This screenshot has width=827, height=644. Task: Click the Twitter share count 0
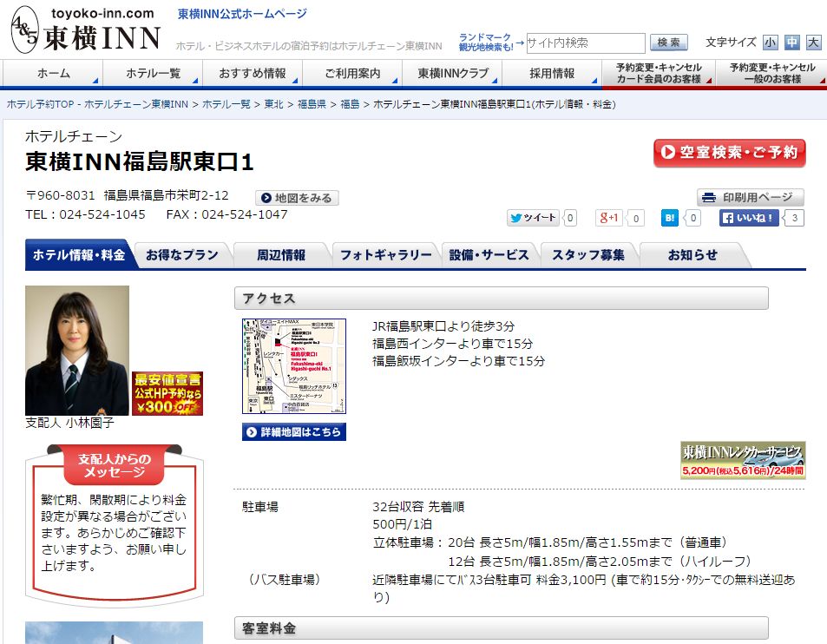(570, 218)
